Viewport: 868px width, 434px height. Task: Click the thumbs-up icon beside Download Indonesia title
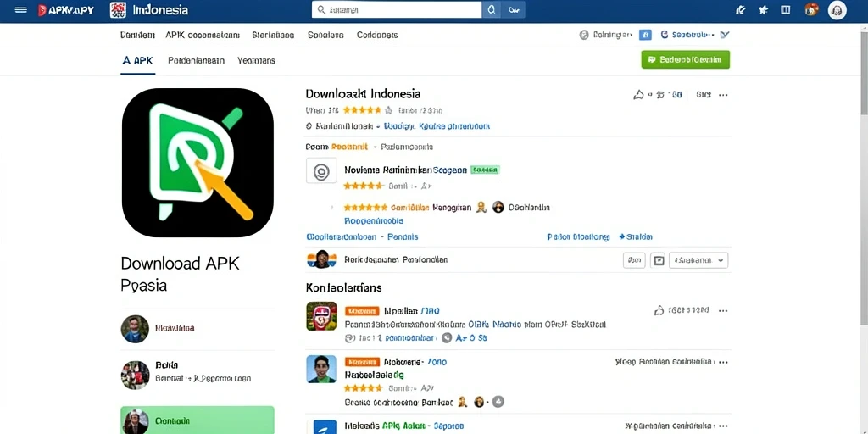[x=638, y=95]
